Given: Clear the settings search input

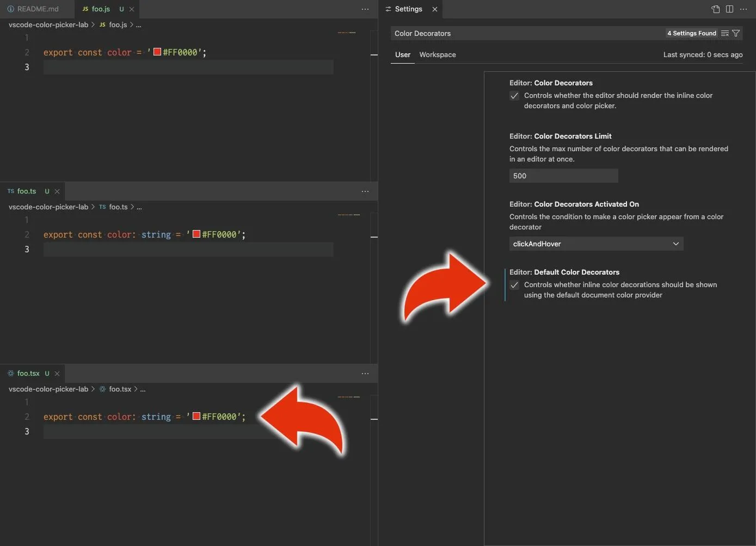Looking at the screenshot, I should pos(724,34).
